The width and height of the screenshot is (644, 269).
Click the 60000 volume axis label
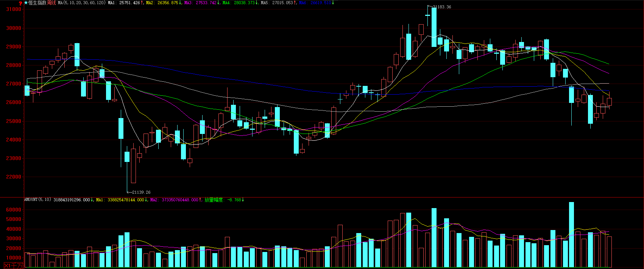click(x=14, y=210)
